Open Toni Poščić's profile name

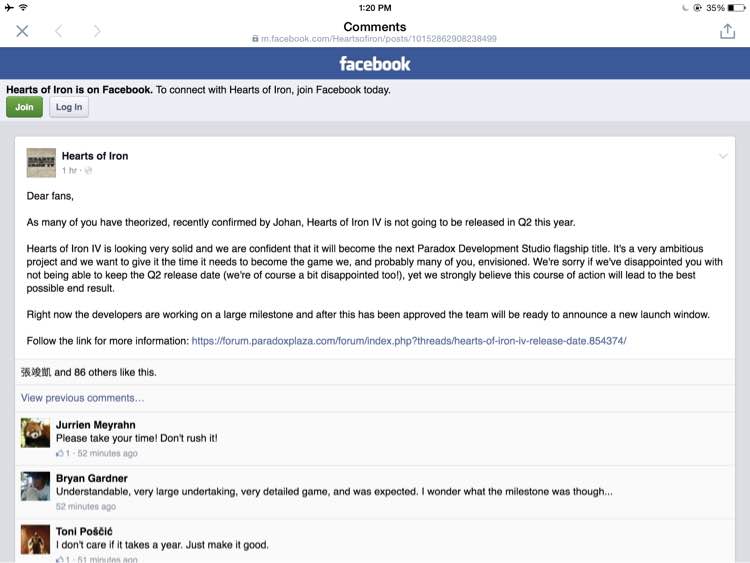tap(84, 531)
